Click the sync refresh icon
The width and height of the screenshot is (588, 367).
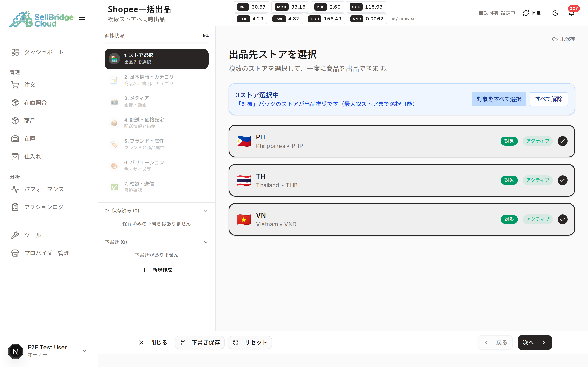[x=526, y=13]
